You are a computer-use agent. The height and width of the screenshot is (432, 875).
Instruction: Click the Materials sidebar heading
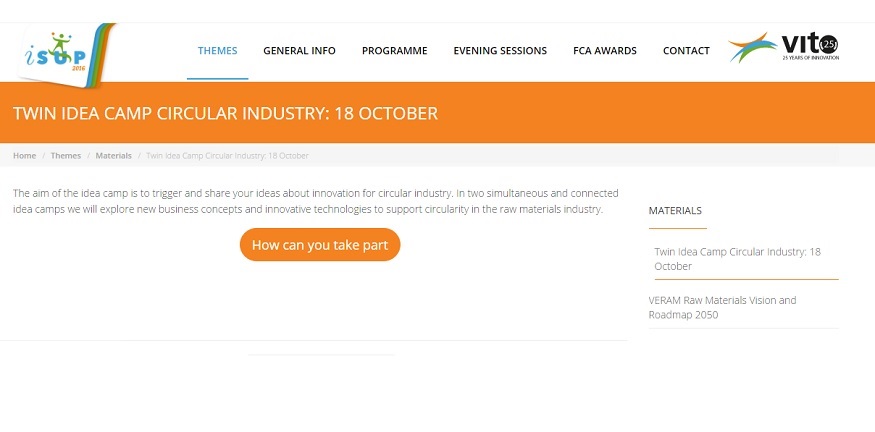click(675, 210)
